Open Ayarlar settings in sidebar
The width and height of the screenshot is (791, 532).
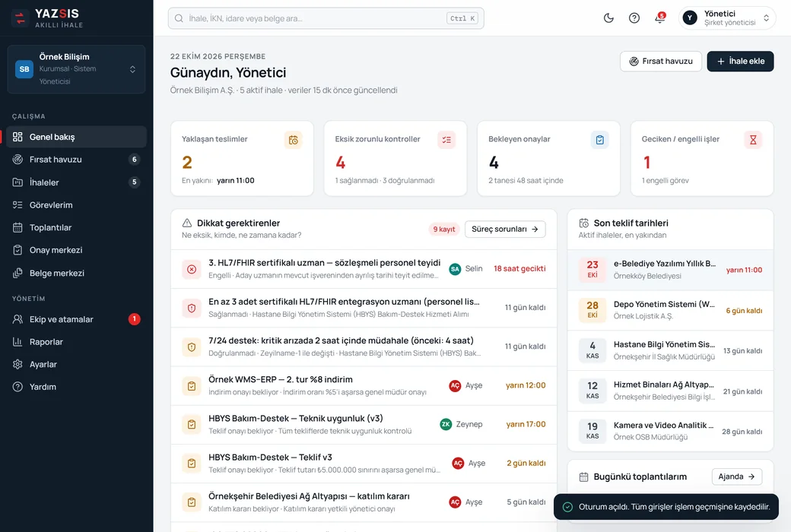[77, 364]
